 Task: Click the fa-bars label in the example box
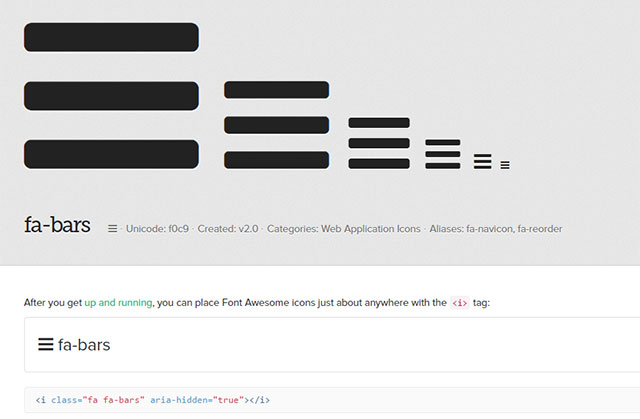pos(84,345)
